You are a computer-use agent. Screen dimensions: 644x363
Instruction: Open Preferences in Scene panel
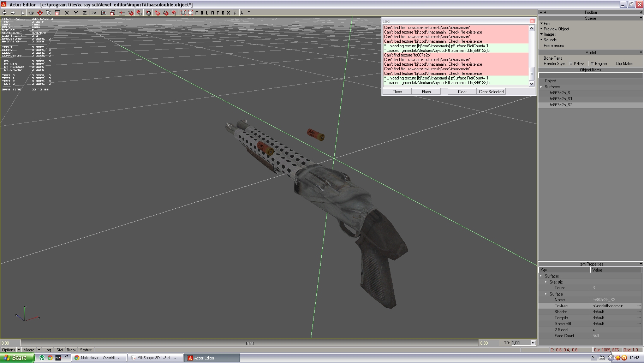click(x=554, y=46)
